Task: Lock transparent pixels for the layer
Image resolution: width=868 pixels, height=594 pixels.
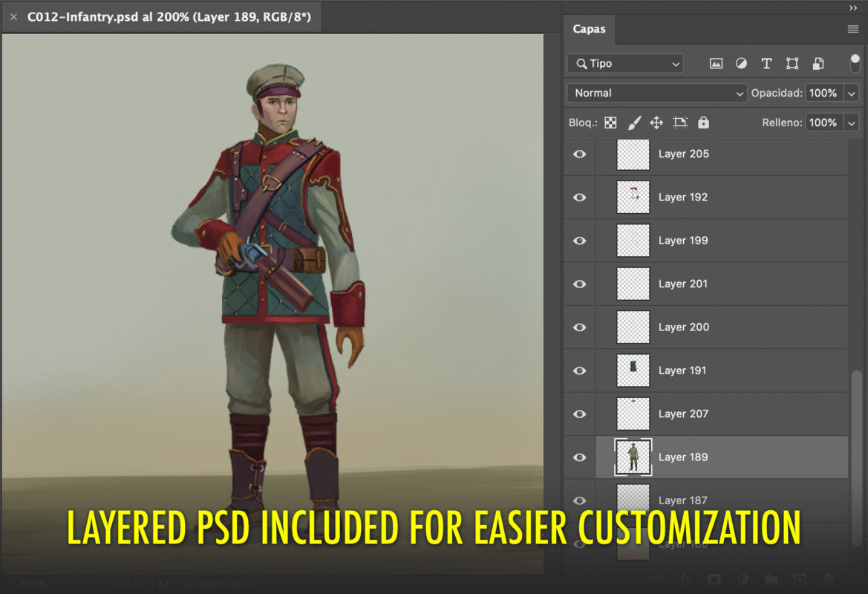Action: click(x=610, y=122)
